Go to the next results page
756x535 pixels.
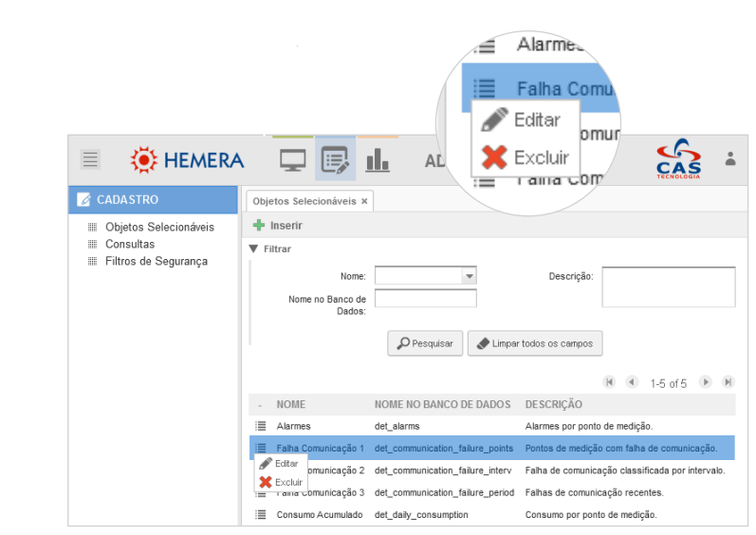[705, 382]
